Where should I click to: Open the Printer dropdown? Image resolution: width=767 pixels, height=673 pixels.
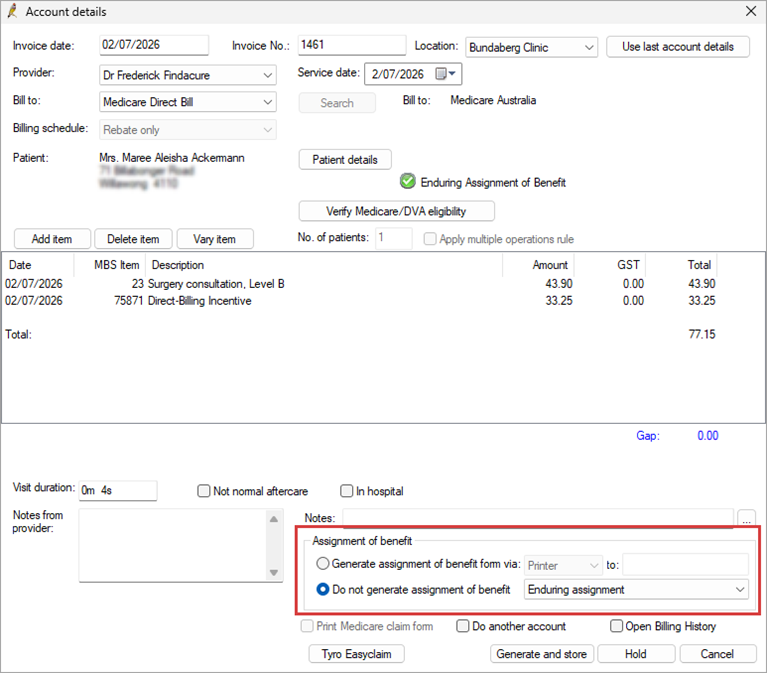click(564, 565)
